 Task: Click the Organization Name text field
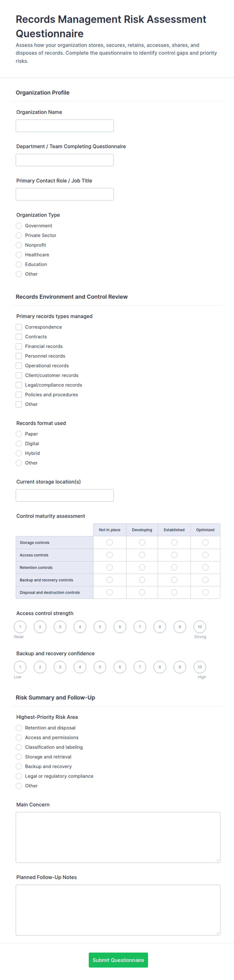[x=64, y=125]
